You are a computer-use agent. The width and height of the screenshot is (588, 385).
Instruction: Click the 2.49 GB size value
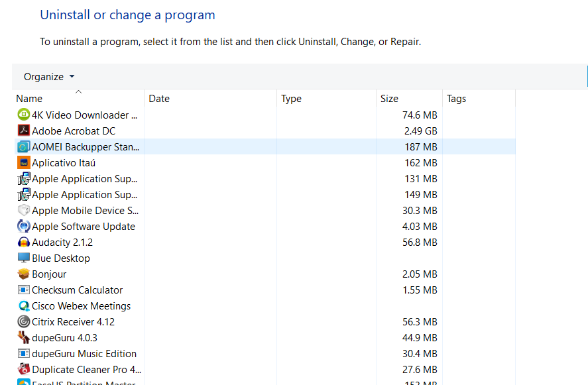[x=420, y=131]
